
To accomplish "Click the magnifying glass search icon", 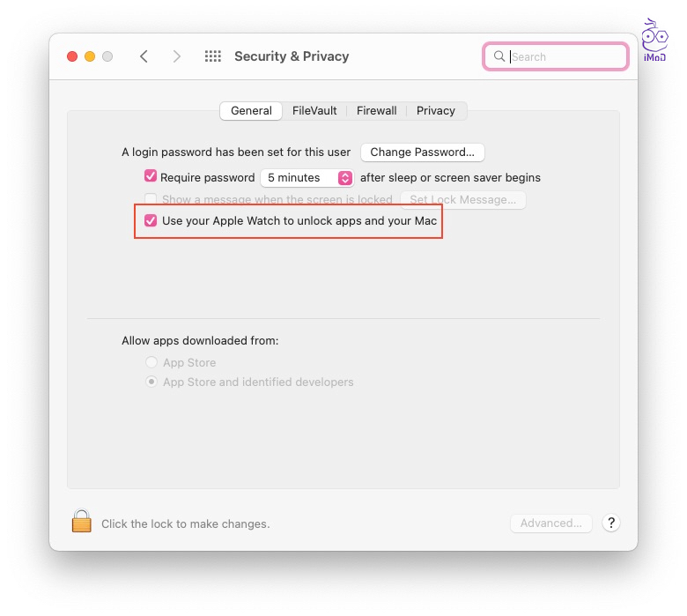I will 499,56.
